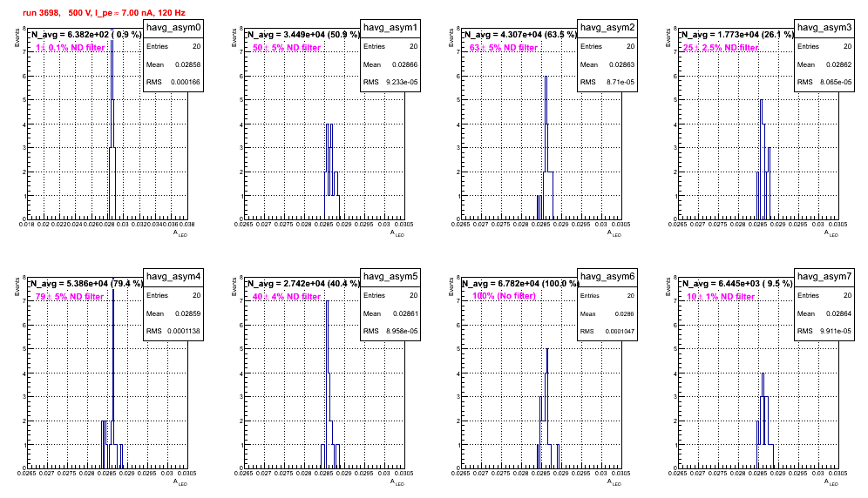868x498 pixels.
Task: Click the Entries row in havg_asym3 box
Action: (x=824, y=46)
